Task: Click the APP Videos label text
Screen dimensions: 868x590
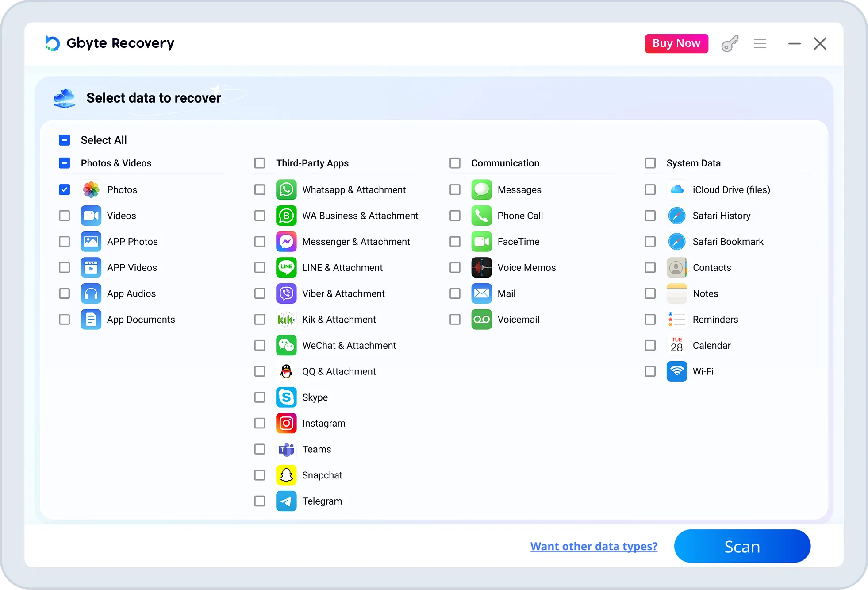Action: [x=132, y=267]
